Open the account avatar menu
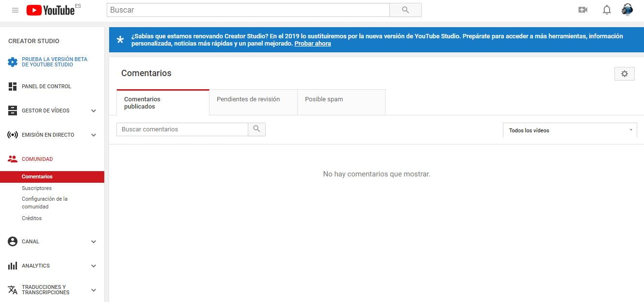 pyautogui.click(x=627, y=10)
